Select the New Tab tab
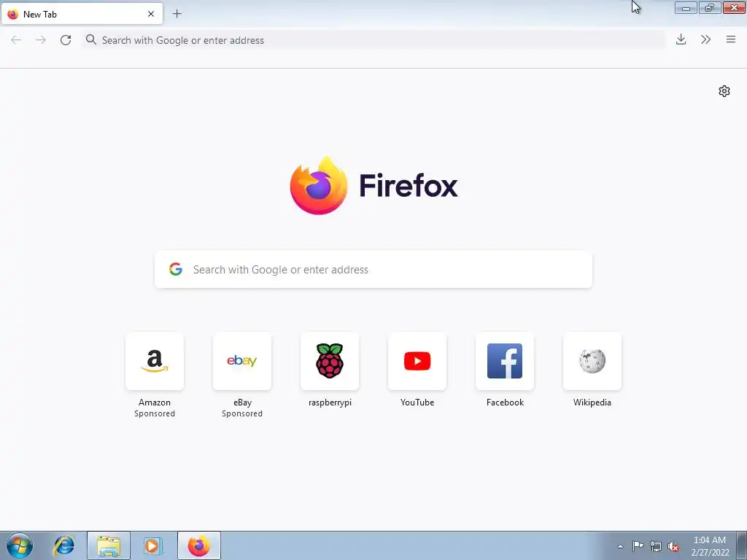 click(82, 14)
